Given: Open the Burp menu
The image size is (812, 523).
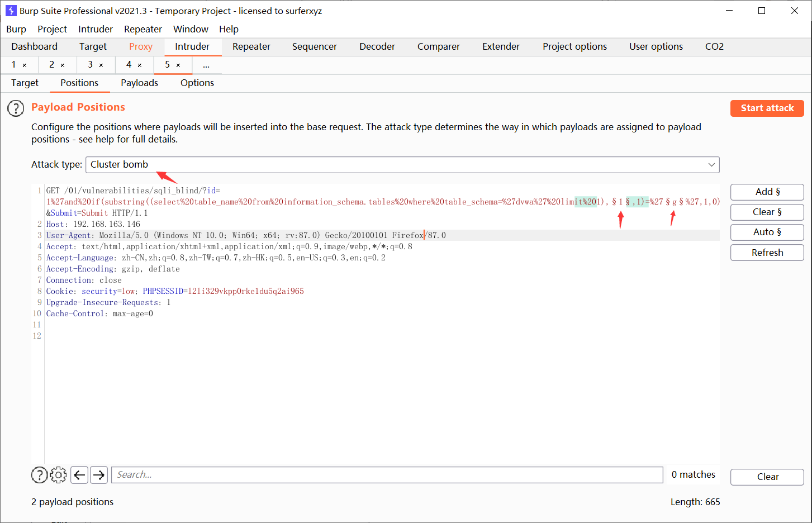Looking at the screenshot, I should point(16,29).
